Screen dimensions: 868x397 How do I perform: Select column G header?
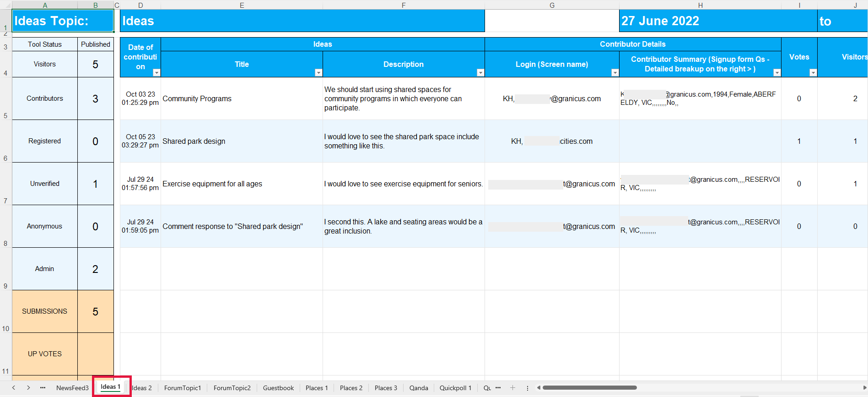(552, 5)
